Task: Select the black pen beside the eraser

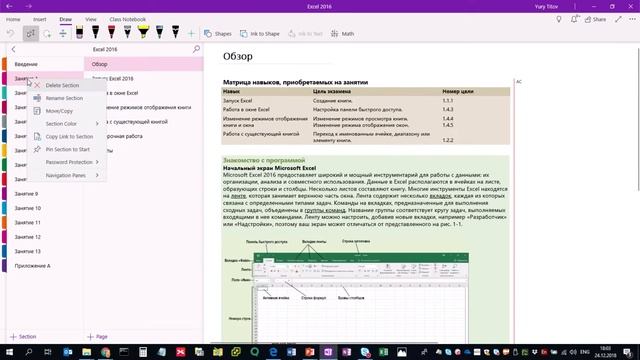Action: [95, 32]
